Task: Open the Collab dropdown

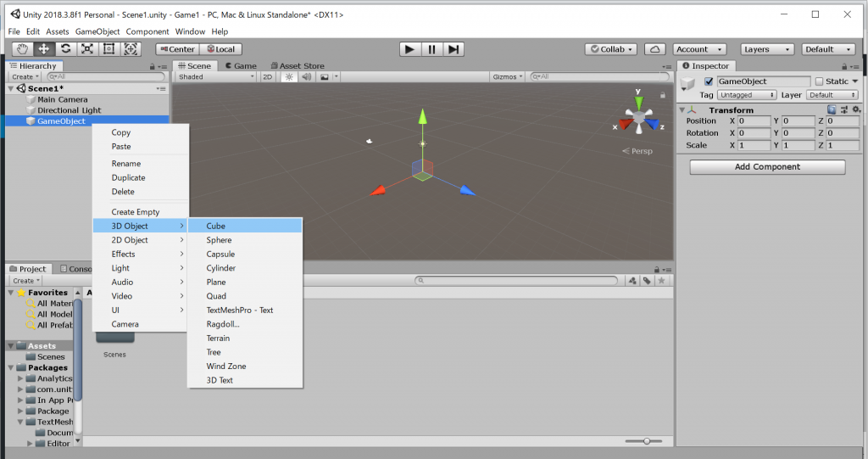Action: 610,49
